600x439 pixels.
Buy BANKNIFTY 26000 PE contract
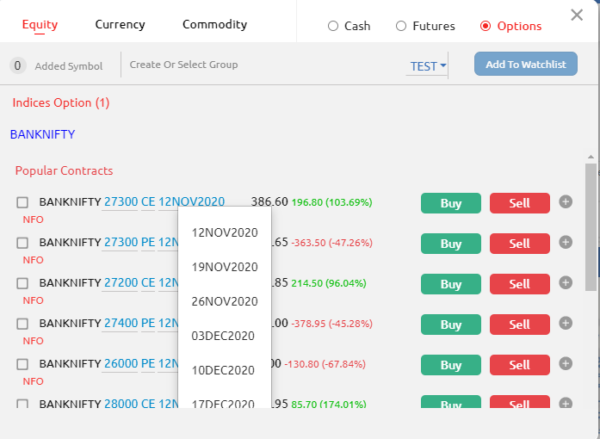(x=451, y=365)
